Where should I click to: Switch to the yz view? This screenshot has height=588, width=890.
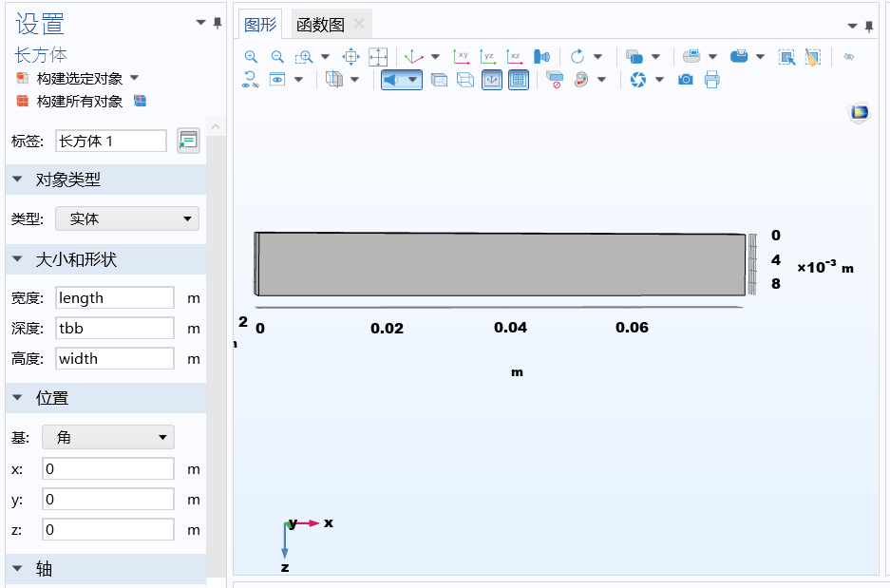click(x=487, y=57)
